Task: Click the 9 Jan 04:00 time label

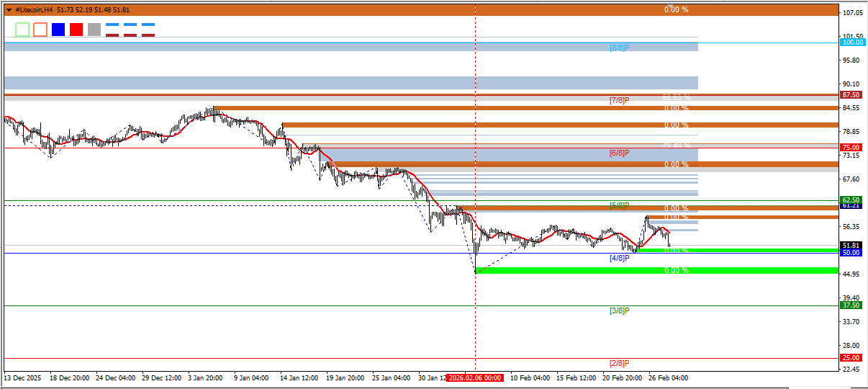Action: 253,378
